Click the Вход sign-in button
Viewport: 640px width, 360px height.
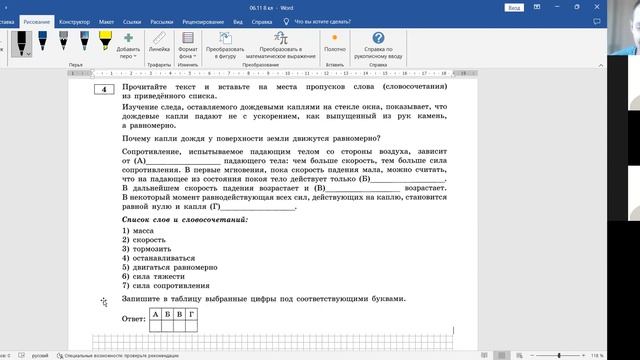click(514, 8)
